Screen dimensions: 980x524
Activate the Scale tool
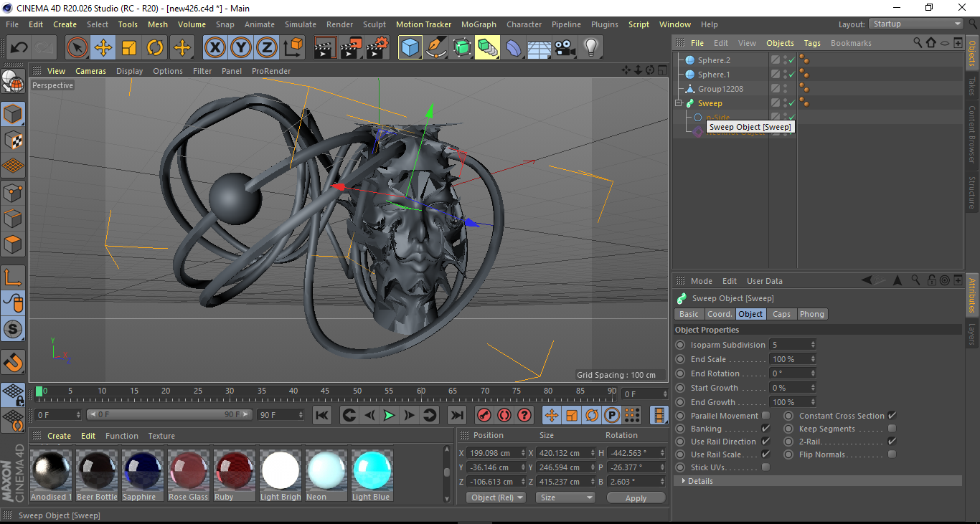[129, 48]
